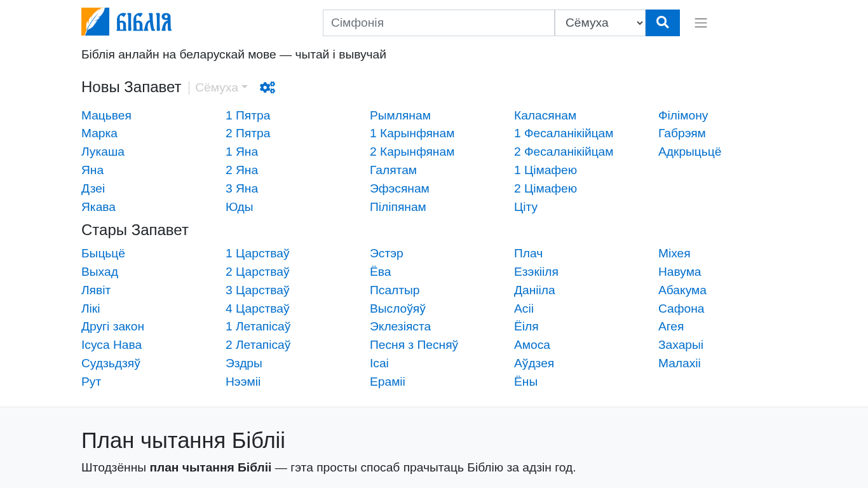Open Сёмуха dropdown beside Новы Запавет
The width and height of the screenshot is (868, 488).
coord(221,88)
